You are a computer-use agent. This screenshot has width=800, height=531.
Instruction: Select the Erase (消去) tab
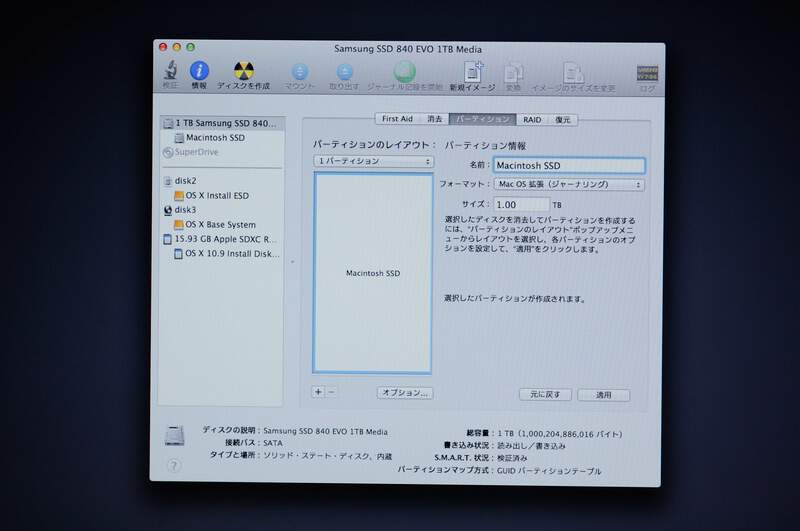(x=435, y=119)
